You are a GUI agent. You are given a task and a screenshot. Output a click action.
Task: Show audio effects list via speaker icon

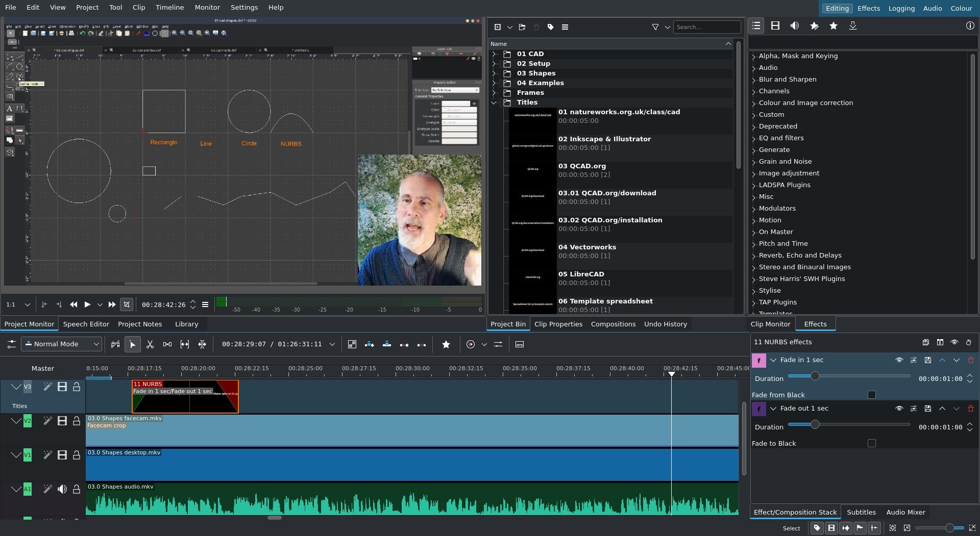[x=794, y=26]
